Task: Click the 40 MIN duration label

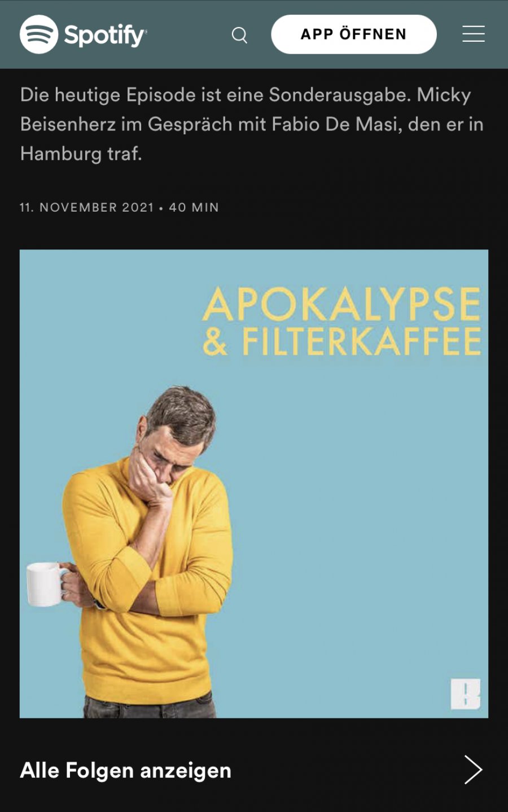Action: (x=194, y=207)
